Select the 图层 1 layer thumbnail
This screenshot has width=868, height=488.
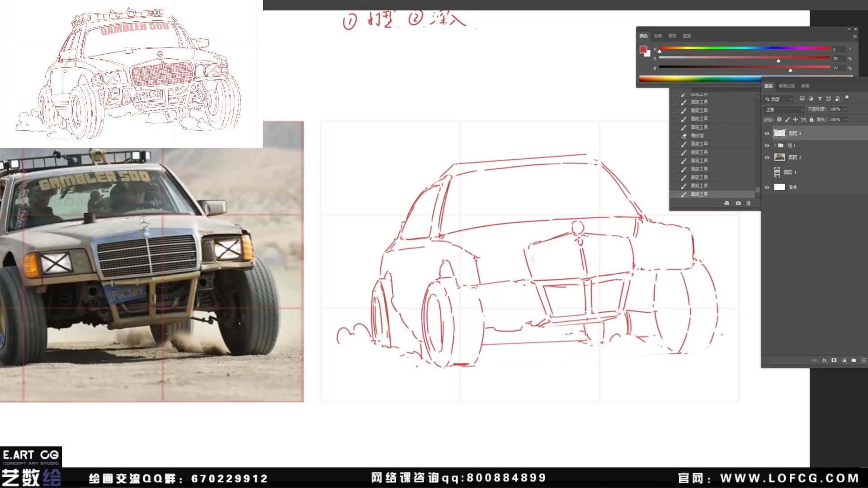(x=777, y=172)
